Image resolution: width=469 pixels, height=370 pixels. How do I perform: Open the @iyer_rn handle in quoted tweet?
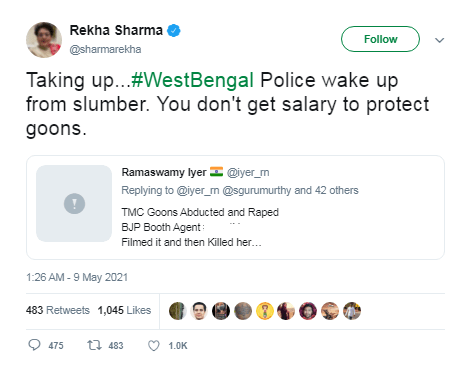(x=248, y=172)
